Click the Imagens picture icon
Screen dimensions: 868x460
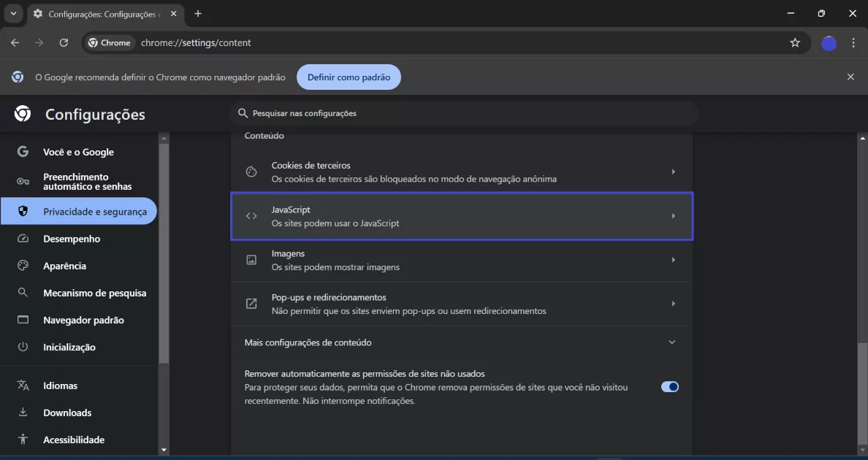tap(251, 260)
